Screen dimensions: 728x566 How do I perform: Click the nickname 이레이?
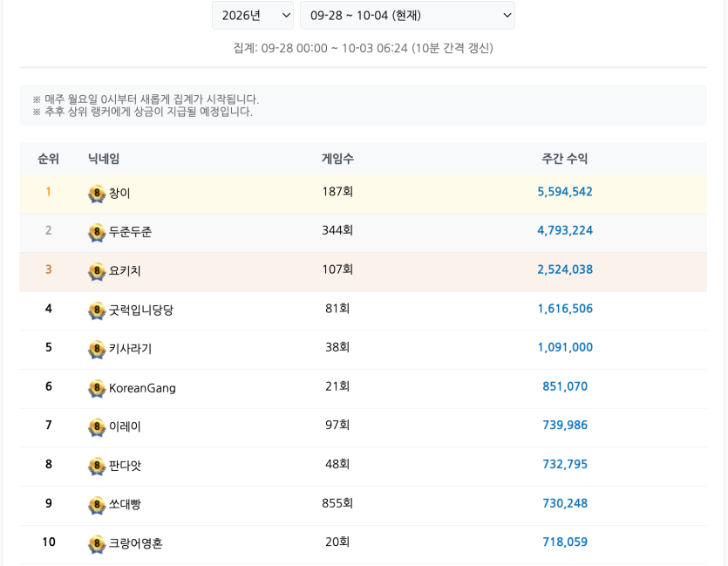[125, 426]
